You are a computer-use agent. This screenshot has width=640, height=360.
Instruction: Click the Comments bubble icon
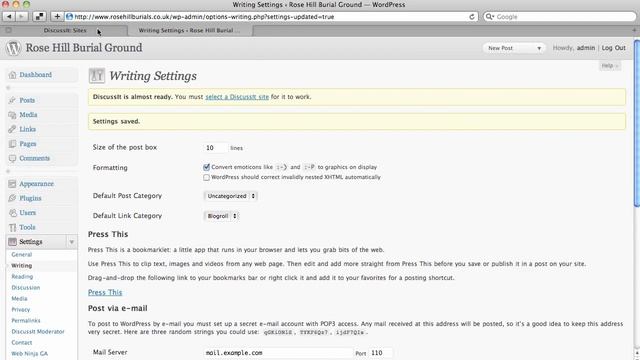click(12, 158)
